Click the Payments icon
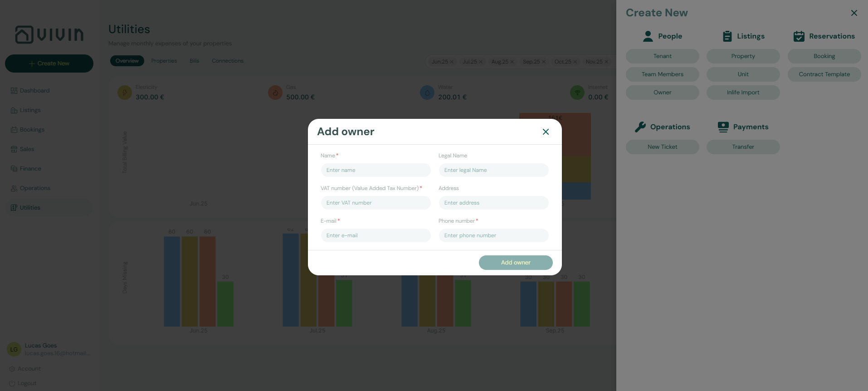The width and height of the screenshot is (868, 391). point(723,127)
